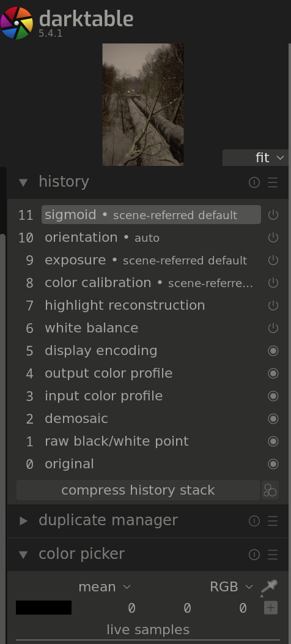Image resolution: width=291 pixels, height=644 pixels.
Task: Click the black color picker swatch
Action: tap(43, 607)
